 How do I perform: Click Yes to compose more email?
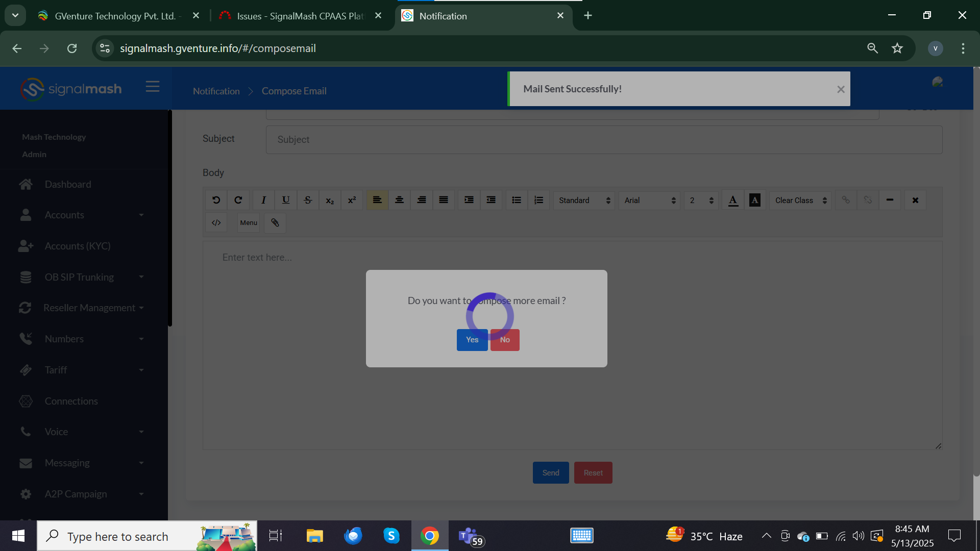pyautogui.click(x=472, y=340)
